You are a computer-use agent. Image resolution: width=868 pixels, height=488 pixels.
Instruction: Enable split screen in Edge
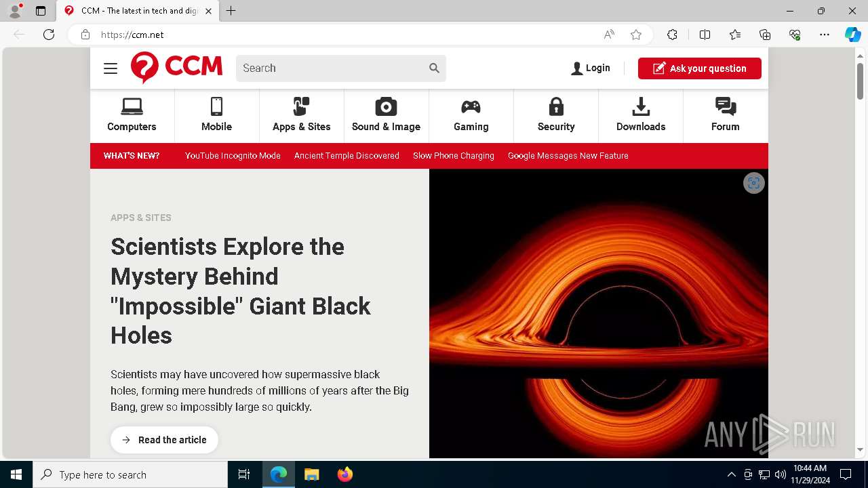click(x=705, y=35)
